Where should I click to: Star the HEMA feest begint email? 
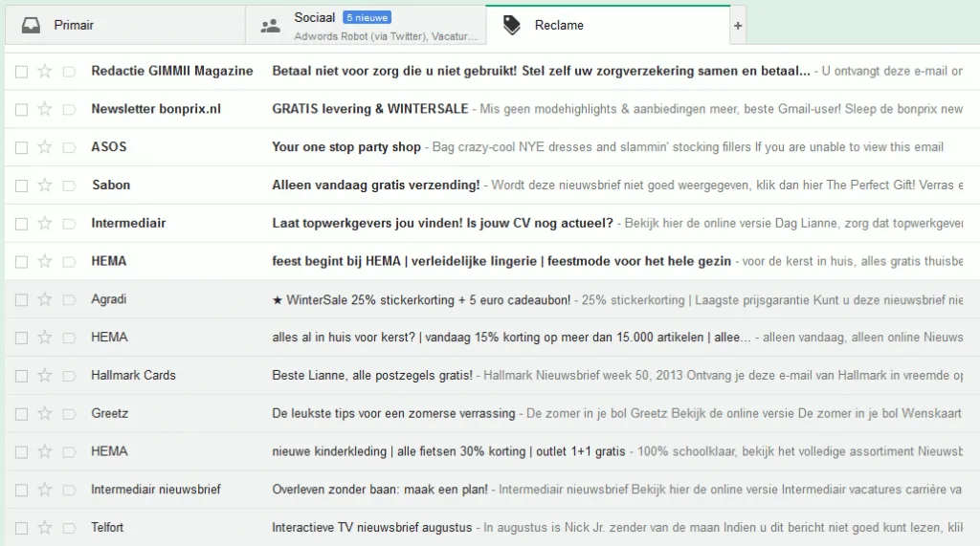point(44,261)
